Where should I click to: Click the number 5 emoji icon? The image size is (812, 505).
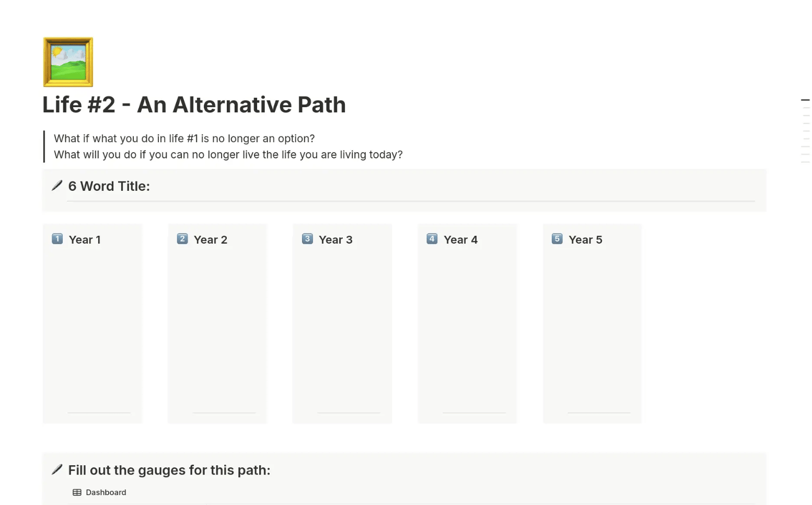tap(557, 239)
